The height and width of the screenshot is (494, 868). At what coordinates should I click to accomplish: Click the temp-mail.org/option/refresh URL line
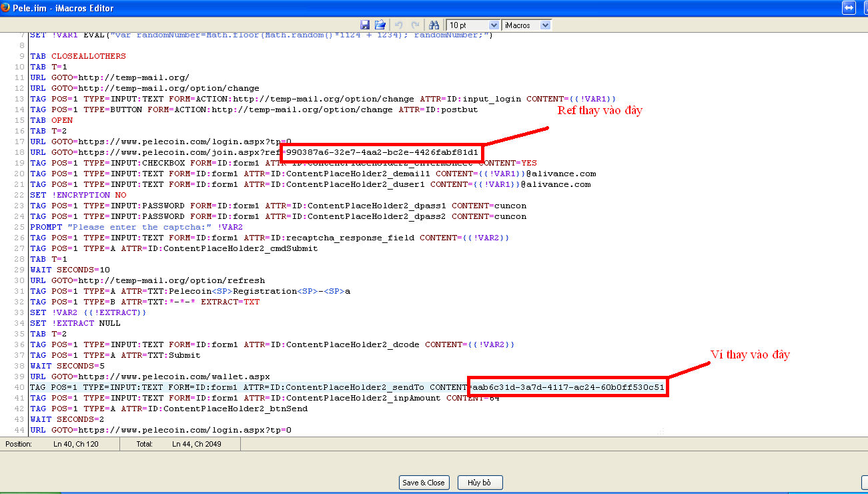click(x=147, y=280)
